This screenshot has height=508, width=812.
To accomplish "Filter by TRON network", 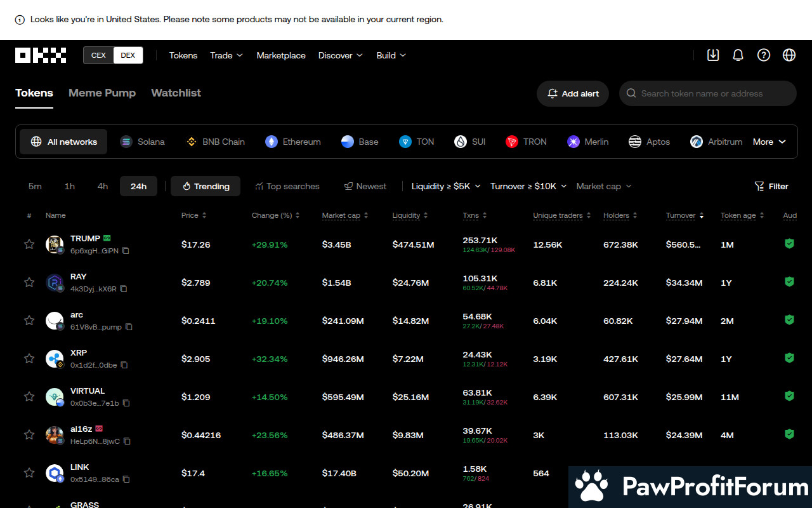I will 526,142.
